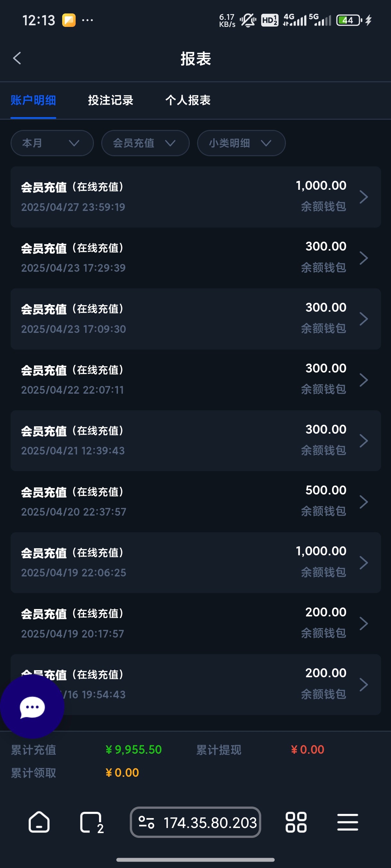391x868 pixels.
Task: Open the floating chat support bubble
Action: click(x=32, y=707)
